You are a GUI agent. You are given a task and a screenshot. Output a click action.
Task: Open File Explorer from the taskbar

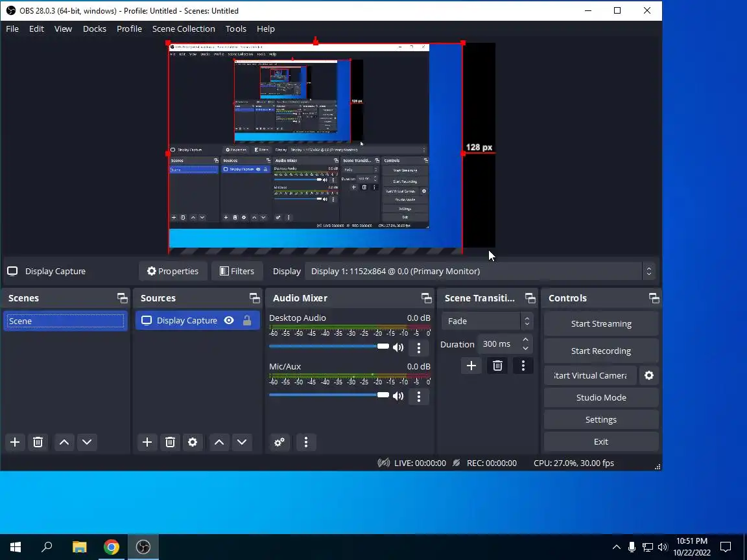[x=80, y=546]
